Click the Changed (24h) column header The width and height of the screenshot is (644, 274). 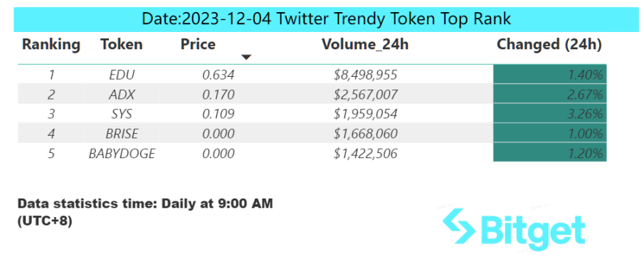[549, 44]
